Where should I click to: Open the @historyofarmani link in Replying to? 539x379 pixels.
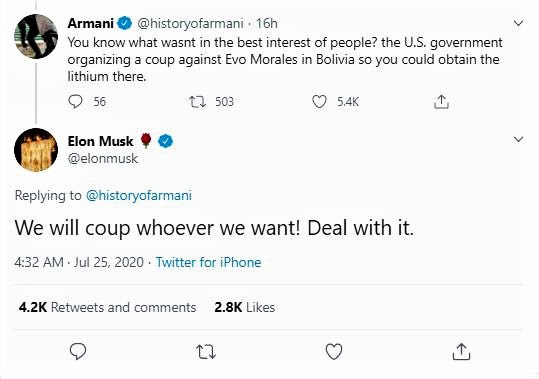(x=139, y=196)
